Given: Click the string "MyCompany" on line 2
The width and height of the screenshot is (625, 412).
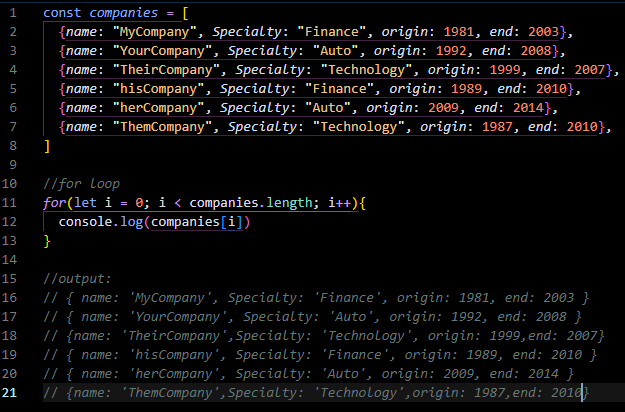Looking at the screenshot, I should point(155,32).
